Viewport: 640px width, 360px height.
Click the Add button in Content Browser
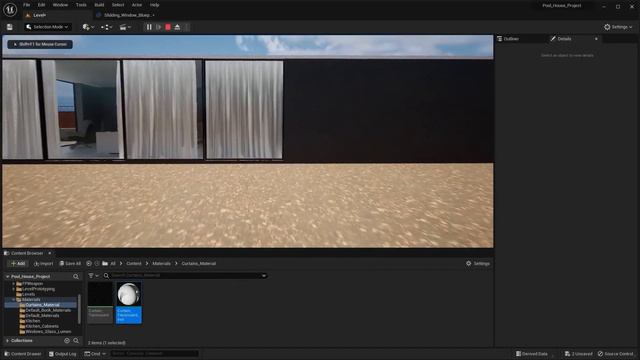pos(18,264)
